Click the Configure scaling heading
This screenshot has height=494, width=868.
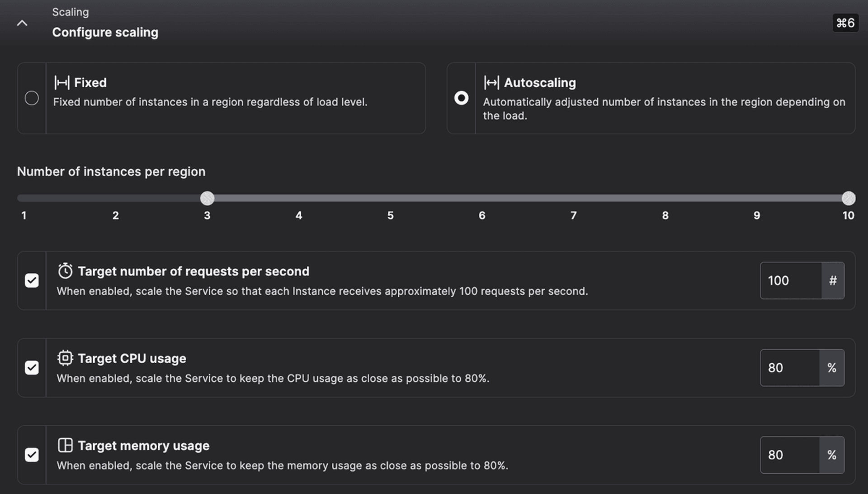point(105,33)
